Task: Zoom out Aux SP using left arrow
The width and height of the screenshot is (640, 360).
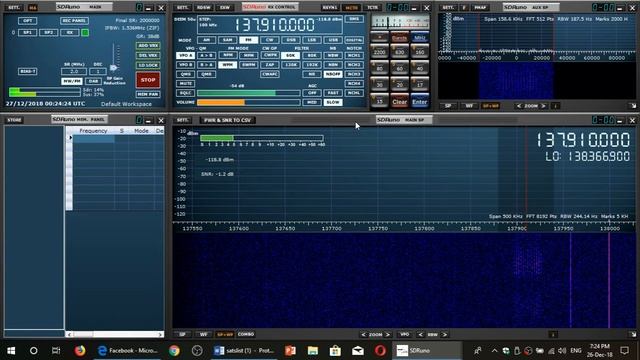Action: (x=519, y=106)
